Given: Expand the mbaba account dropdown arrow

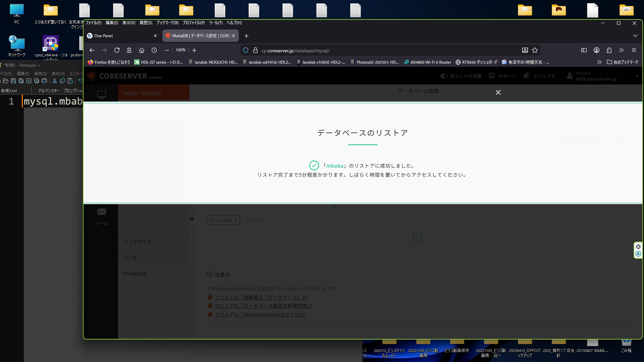Looking at the screenshot, I should coord(637,76).
